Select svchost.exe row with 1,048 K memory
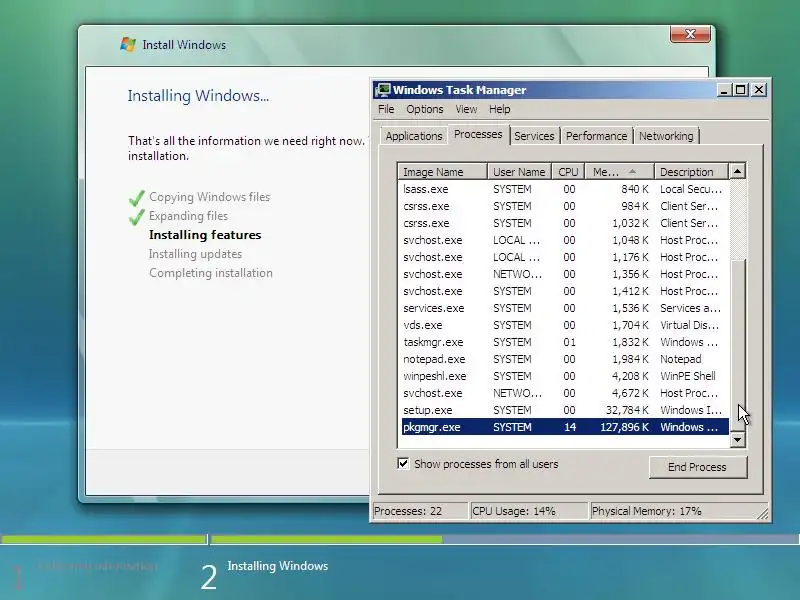The image size is (800, 600). (565, 240)
